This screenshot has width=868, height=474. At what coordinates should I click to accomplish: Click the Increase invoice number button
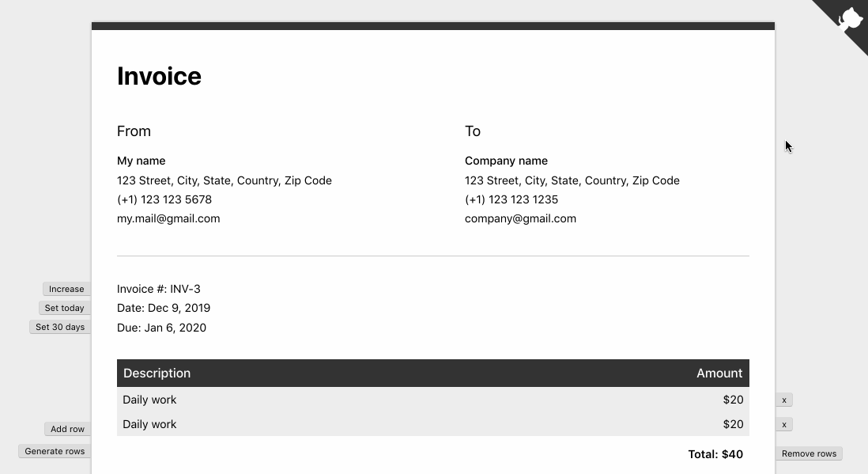point(66,289)
